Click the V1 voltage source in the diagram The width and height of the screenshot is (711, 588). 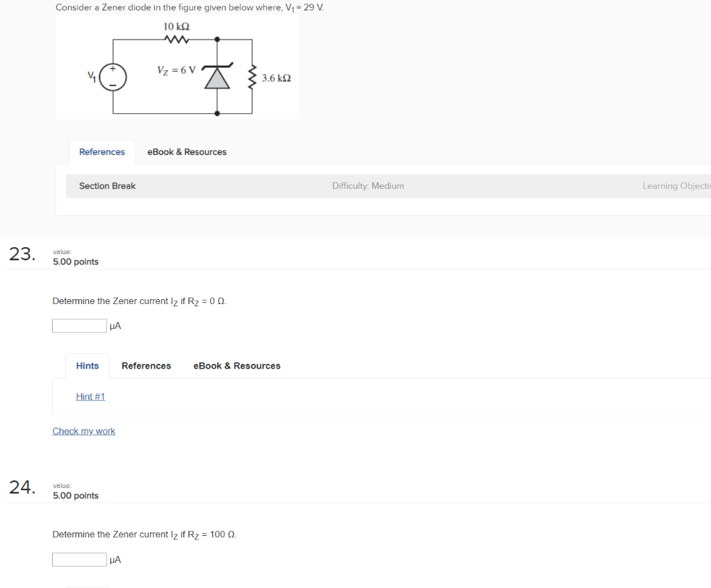(112, 77)
